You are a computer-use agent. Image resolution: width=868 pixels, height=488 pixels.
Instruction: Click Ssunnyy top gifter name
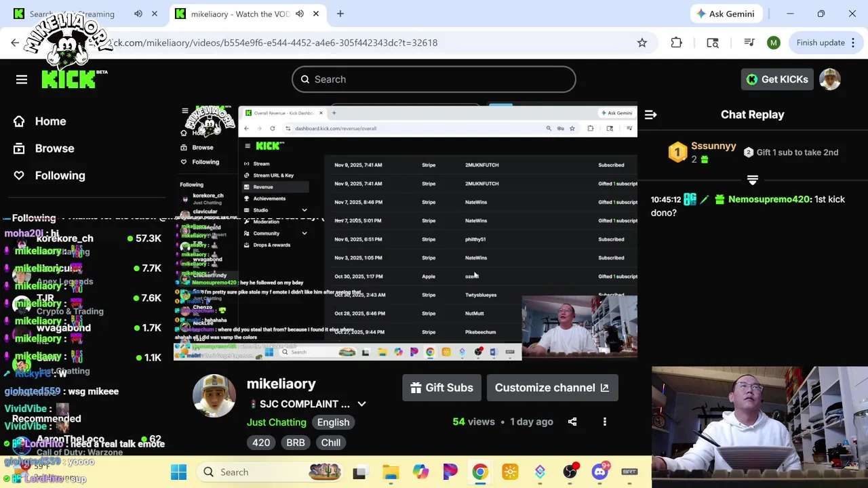pyautogui.click(x=713, y=146)
